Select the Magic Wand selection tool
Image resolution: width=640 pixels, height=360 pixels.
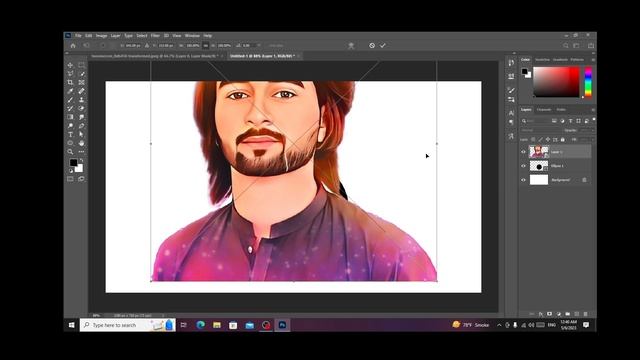(82, 74)
